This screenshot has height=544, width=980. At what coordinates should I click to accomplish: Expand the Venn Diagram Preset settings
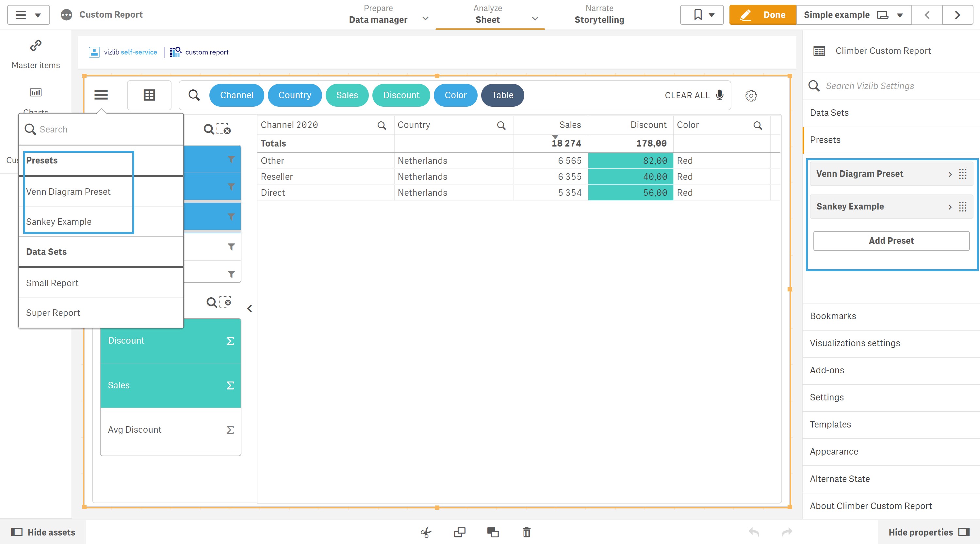pos(950,174)
